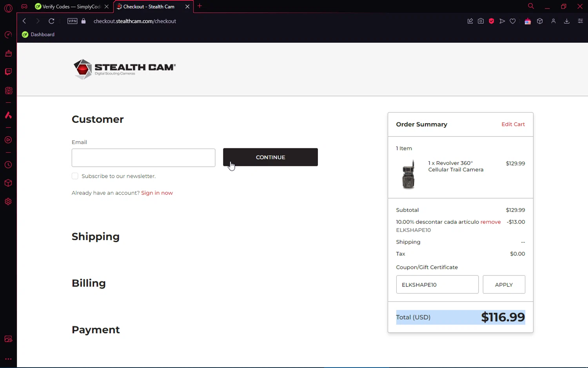Screen dimensions: 588x368
Task: View site security padlock info
Action: click(x=83, y=21)
